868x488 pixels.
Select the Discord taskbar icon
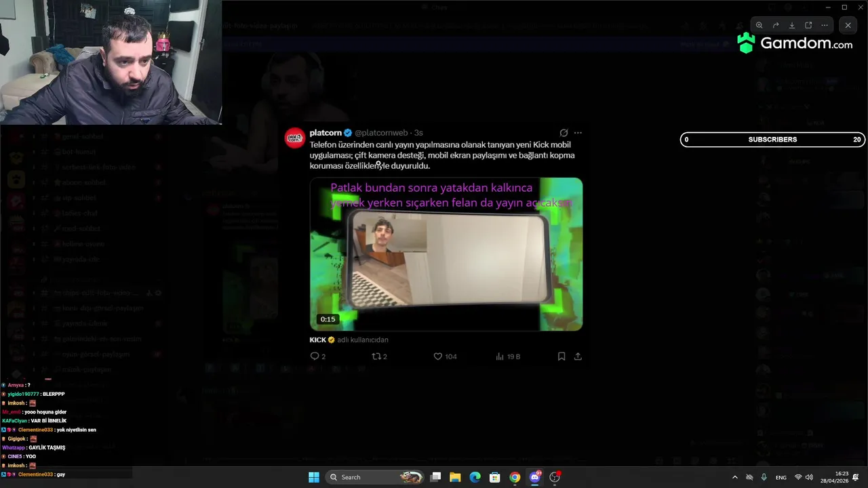pos(535,477)
